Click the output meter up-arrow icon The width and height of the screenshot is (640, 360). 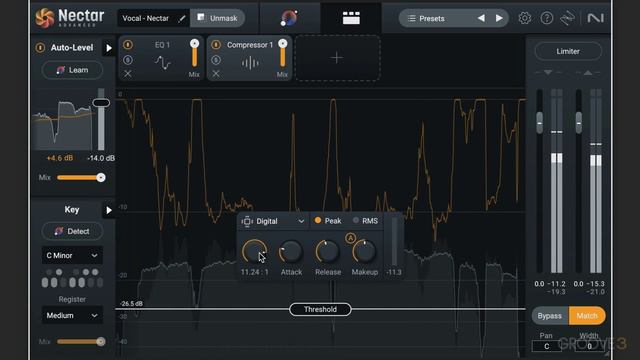coord(588,73)
